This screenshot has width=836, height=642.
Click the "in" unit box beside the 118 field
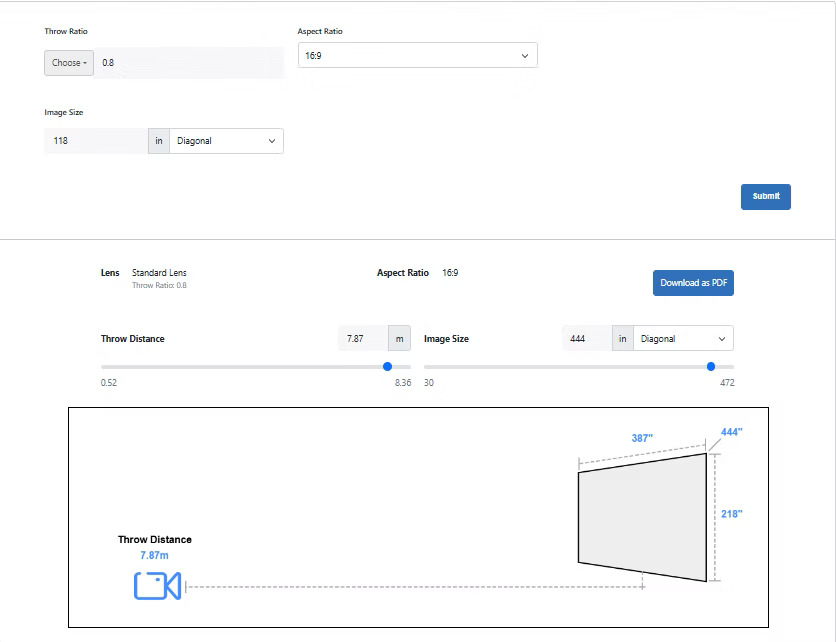click(159, 141)
